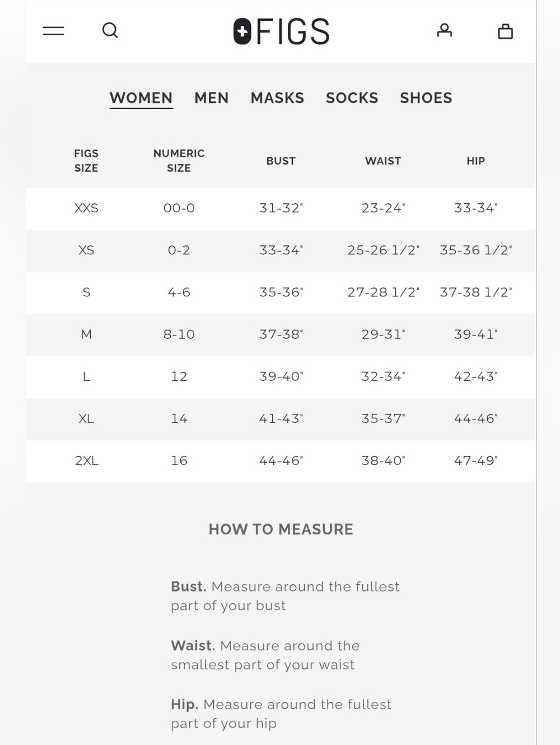Image resolution: width=560 pixels, height=745 pixels.
Task: Switch to the MASKS tab
Action: (277, 98)
